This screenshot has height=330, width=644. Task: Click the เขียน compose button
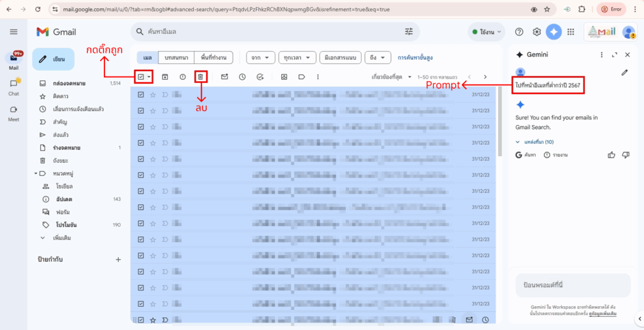click(53, 59)
